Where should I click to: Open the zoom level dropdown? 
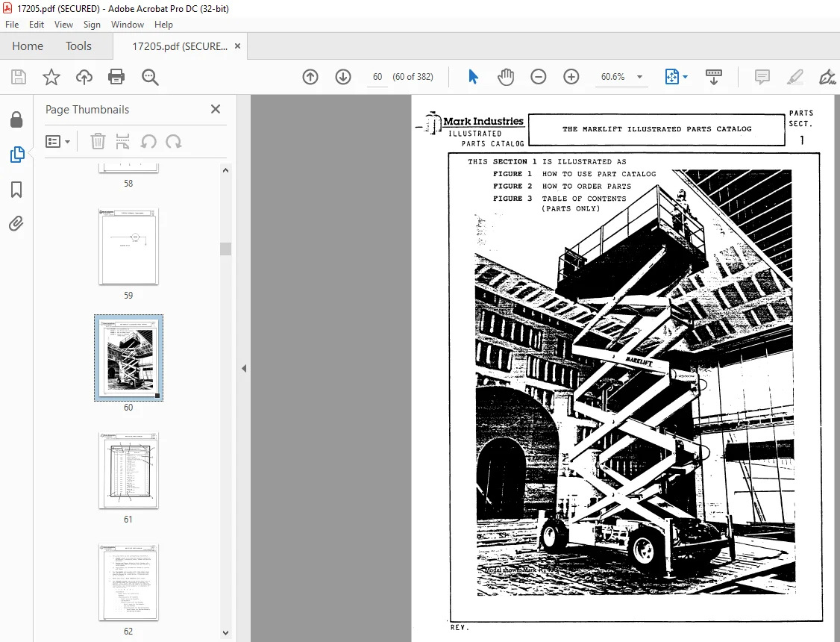click(639, 77)
